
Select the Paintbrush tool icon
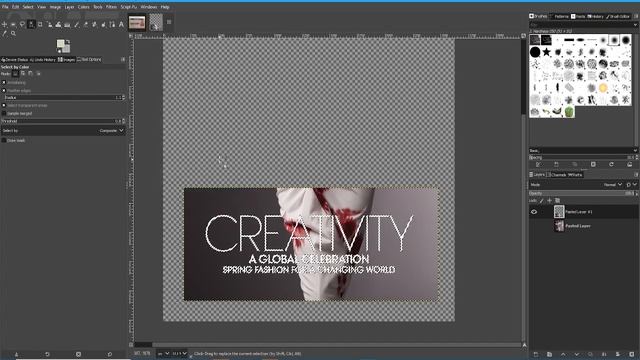click(76, 24)
